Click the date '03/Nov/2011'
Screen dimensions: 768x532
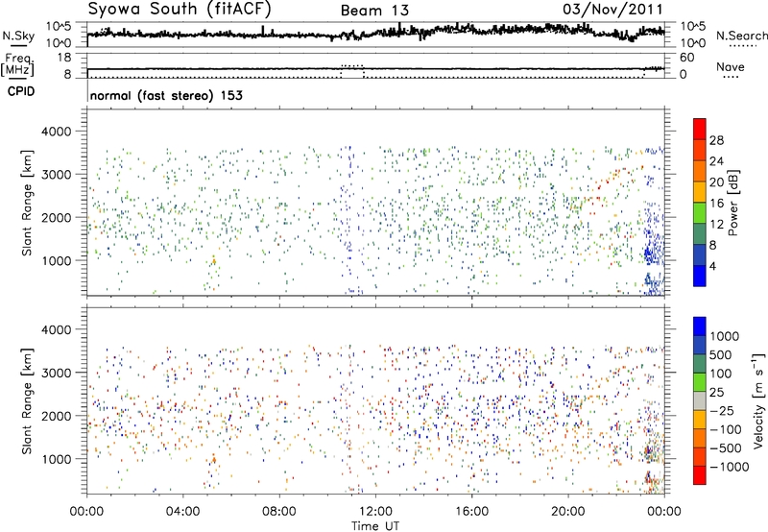click(612, 10)
